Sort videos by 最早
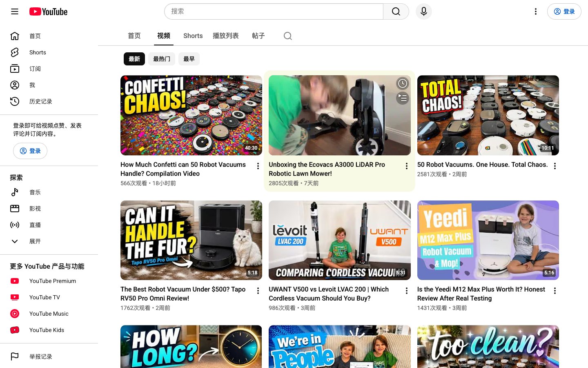The width and height of the screenshot is (588, 368). click(189, 59)
